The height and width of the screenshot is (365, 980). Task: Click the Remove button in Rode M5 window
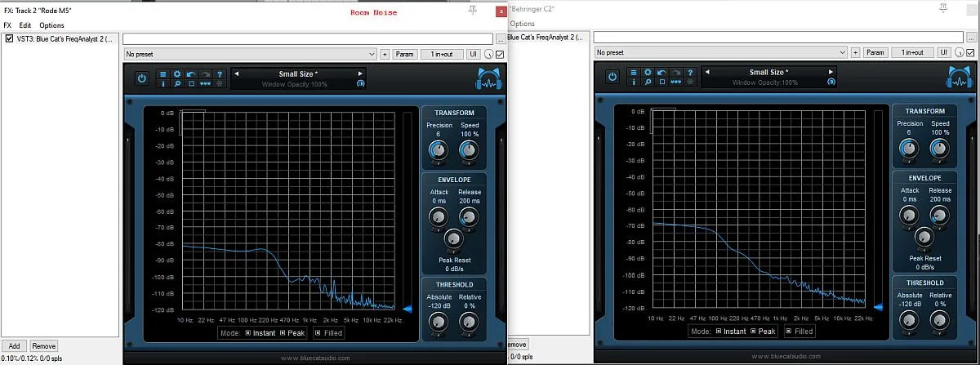(x=44, y=346)
